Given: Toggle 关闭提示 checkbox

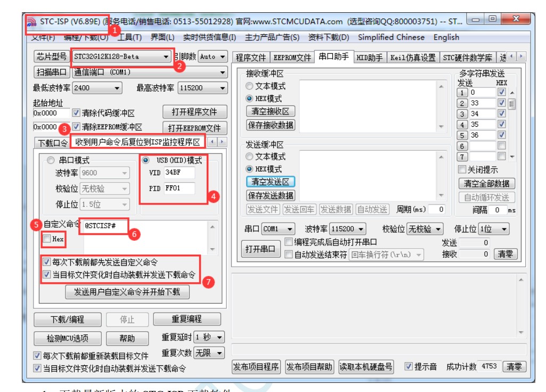Looking at the screenshot, I should 462,169.
